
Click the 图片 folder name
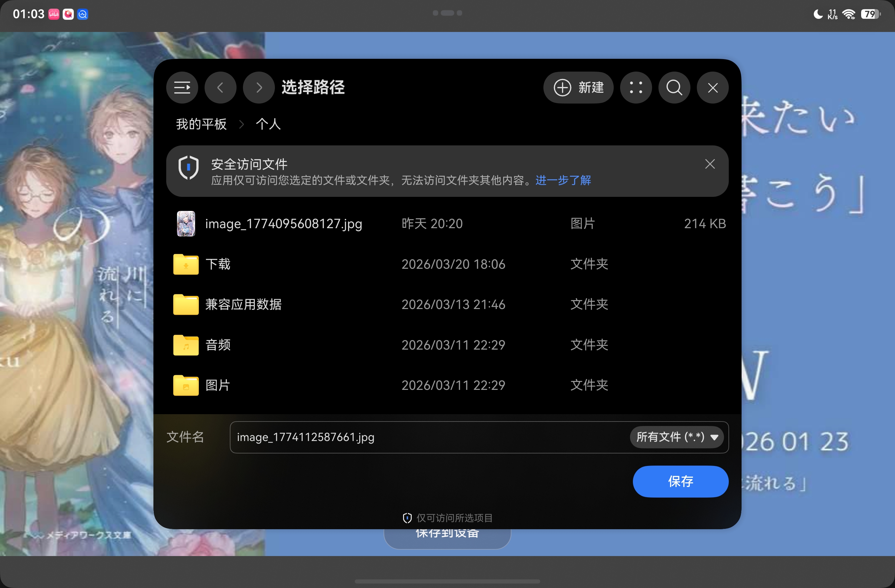tap(218, 385)
